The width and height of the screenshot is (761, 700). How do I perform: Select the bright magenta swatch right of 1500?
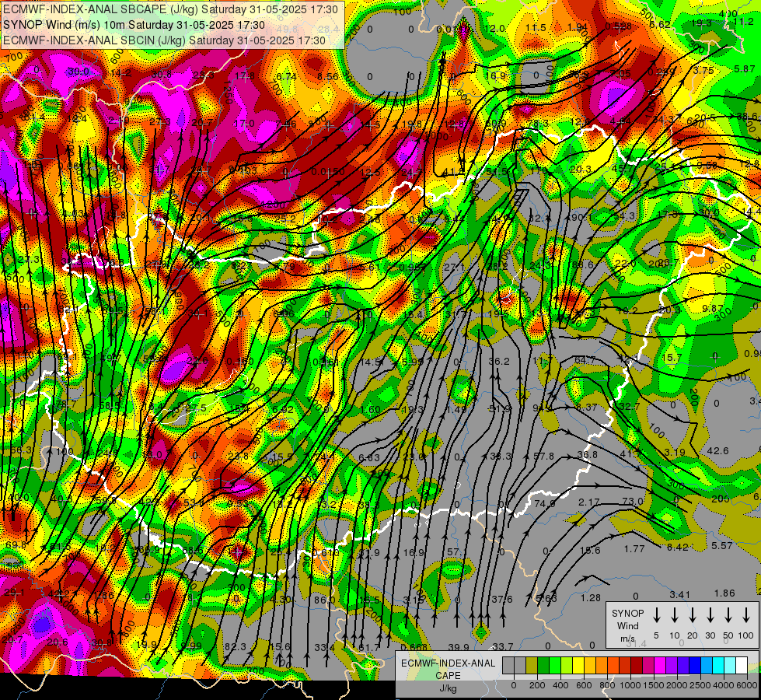pos(660,665)
